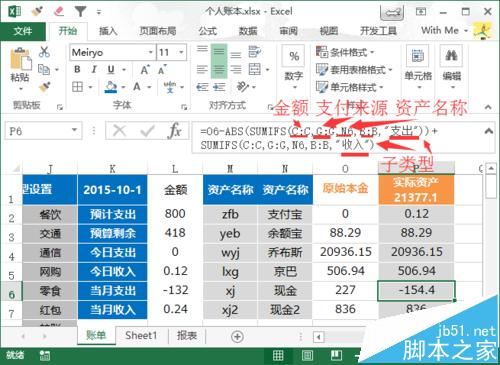Click 条件格式 conditional formatting button

(346, 52)
